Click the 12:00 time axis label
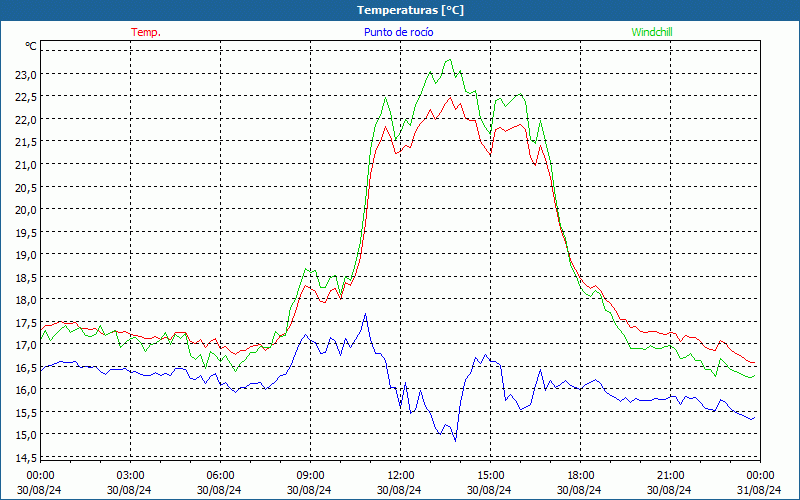The height and width of the screenshot is (500, 800). 400,475
